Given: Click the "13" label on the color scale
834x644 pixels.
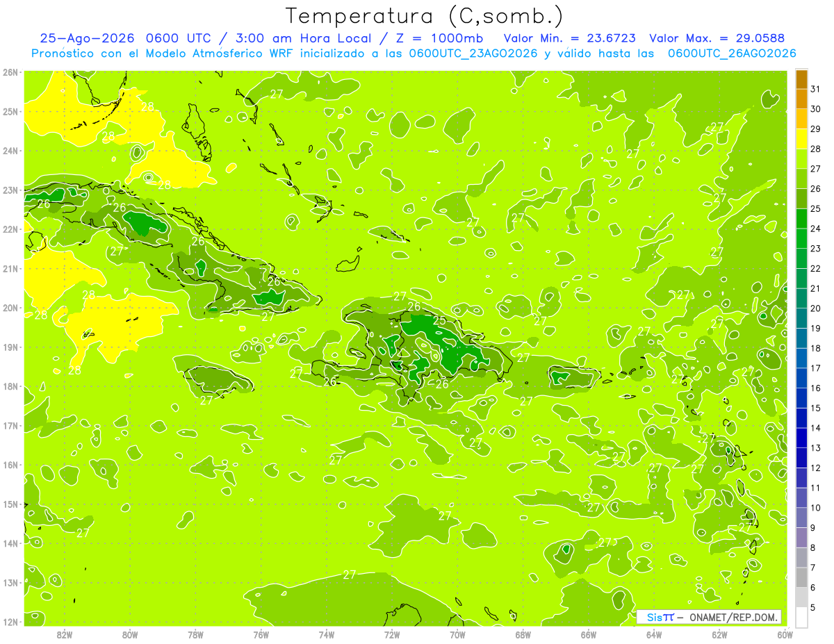Looking at the screenshot, I should (x=815, y=448).
